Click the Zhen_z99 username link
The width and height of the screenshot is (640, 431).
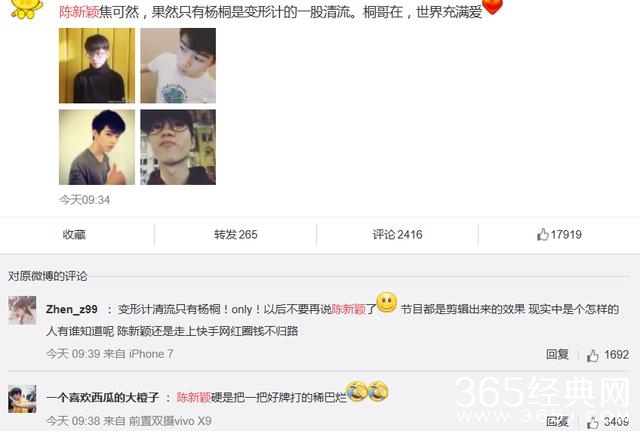pyautogui.click(x=72, y=309)
